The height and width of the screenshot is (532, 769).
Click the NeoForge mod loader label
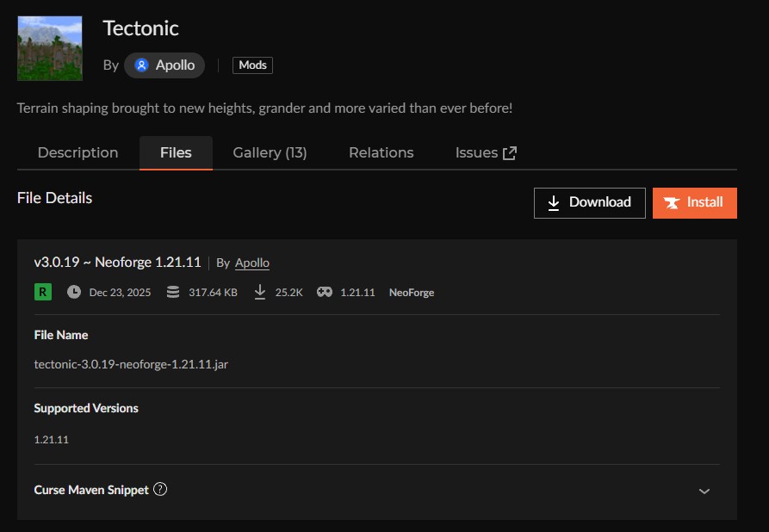(x=411, y=293)
